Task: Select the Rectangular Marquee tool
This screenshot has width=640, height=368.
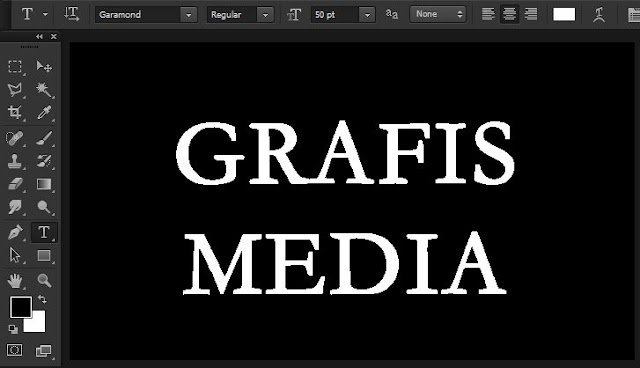Action: [x=15, y=66]
